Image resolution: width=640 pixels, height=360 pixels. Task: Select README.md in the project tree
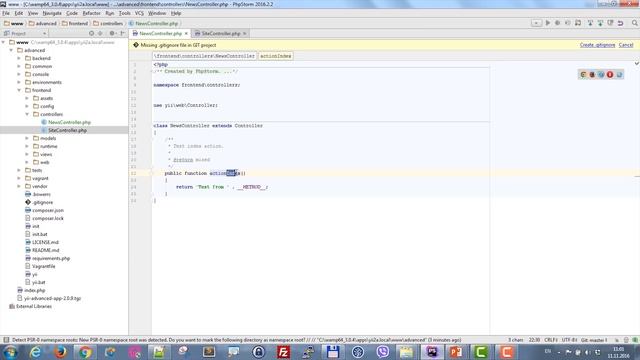point(42,250)
